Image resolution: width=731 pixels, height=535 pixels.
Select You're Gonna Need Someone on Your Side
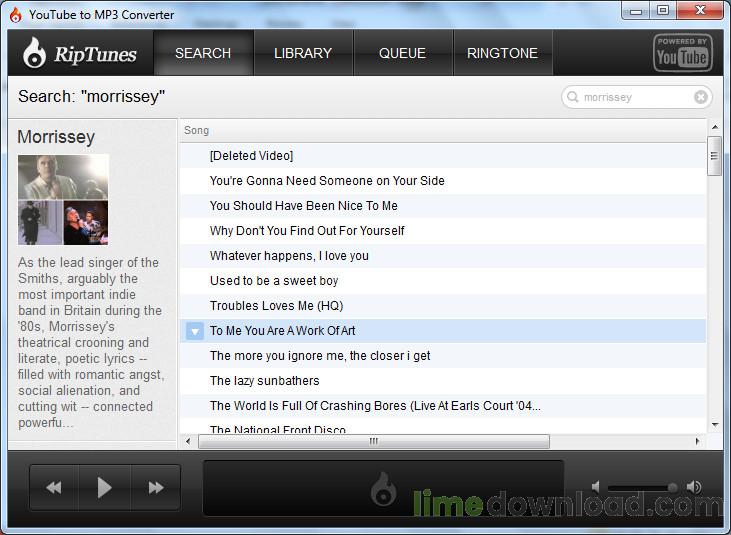[x=443, y=181]
